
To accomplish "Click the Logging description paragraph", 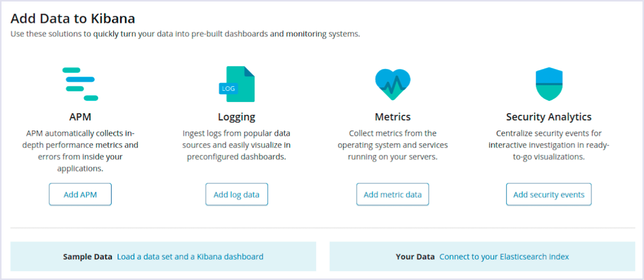I will [237, 145].
